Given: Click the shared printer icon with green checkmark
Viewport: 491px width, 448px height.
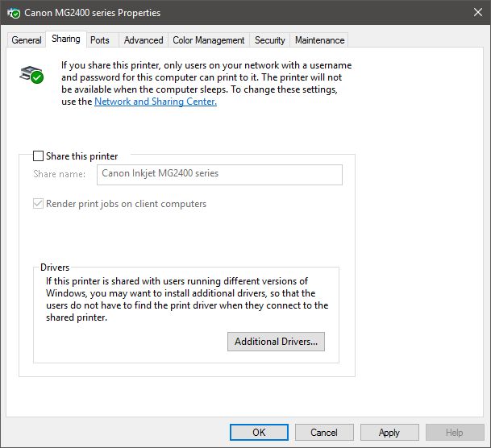Looking at the screenshot, I should [31, 75].
